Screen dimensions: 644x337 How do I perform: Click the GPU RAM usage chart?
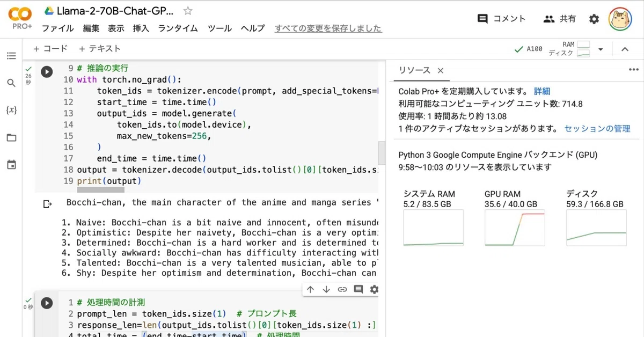[x=515, y=228]
